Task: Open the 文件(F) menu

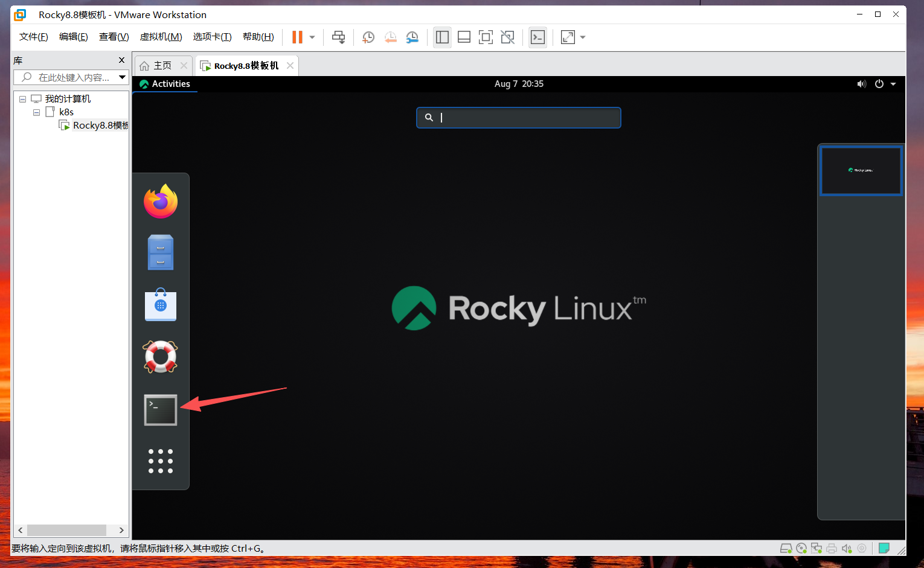Action: pos(34,37)
